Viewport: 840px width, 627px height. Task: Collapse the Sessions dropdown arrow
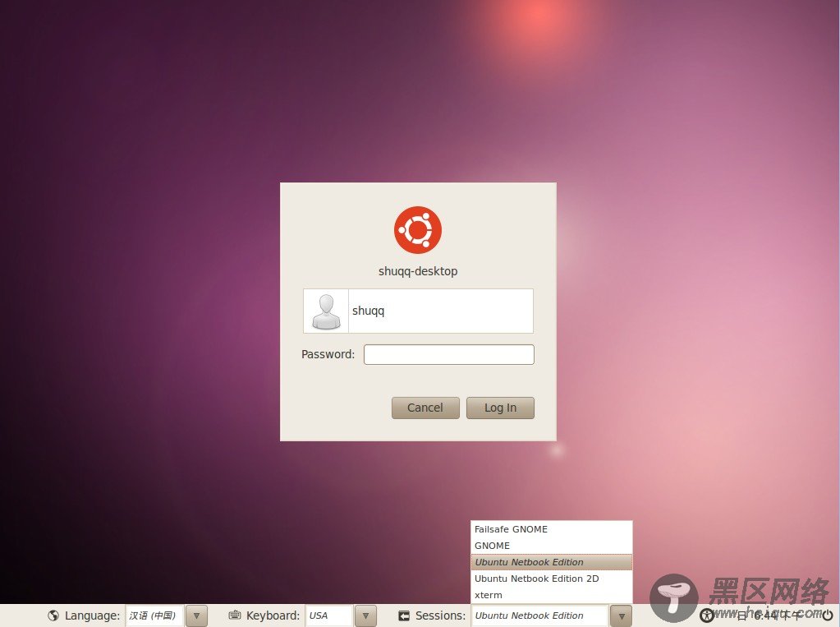pyautogui.click(x=622, y=615)
